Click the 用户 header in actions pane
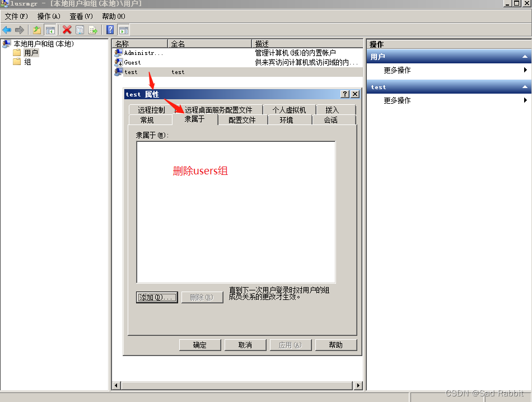This screenshot has height=402, width=532. [x=449, y=57]
